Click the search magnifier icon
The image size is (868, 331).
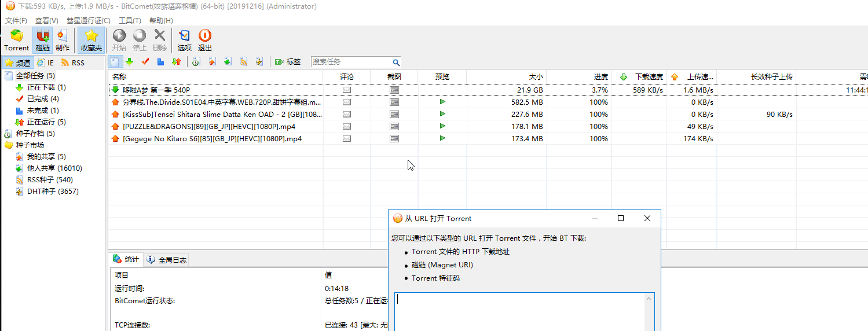click(x=396, y=62)
